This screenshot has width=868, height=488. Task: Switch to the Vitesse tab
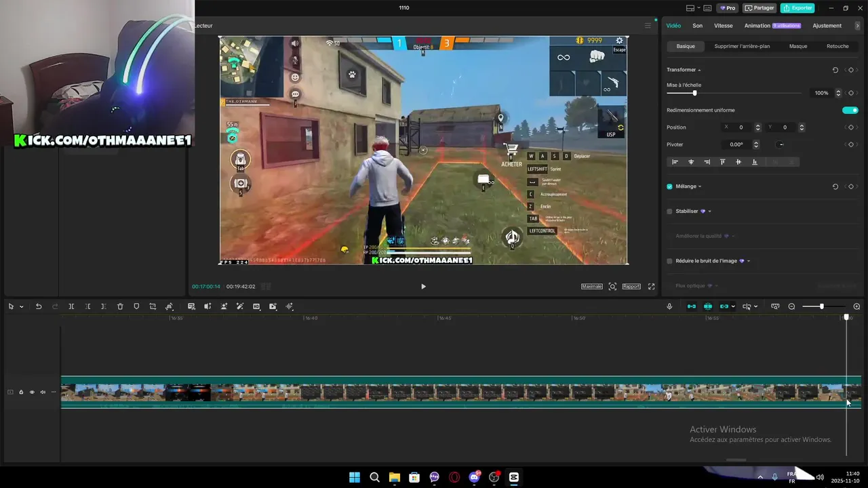click(x=724, y=26)
